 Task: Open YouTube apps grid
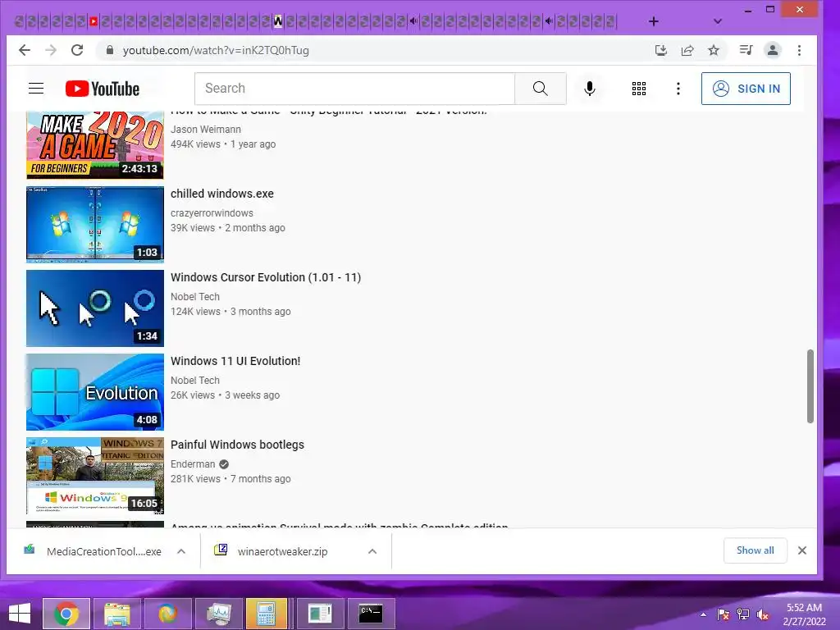[x=638, y=89]
